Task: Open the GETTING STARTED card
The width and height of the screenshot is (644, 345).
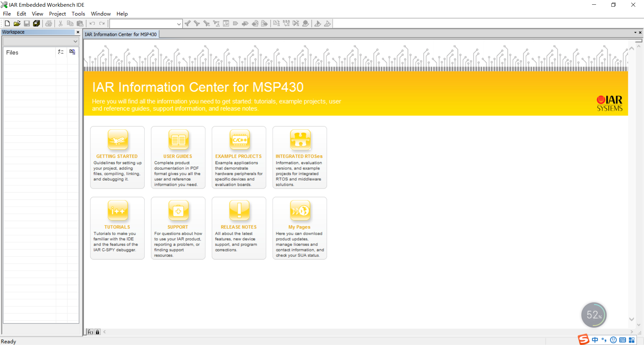Action: (x=117, y=157)
